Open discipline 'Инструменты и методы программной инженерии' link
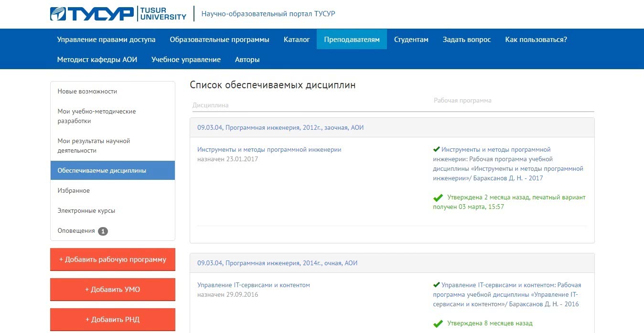644x333 pixels. click(269, 150)
